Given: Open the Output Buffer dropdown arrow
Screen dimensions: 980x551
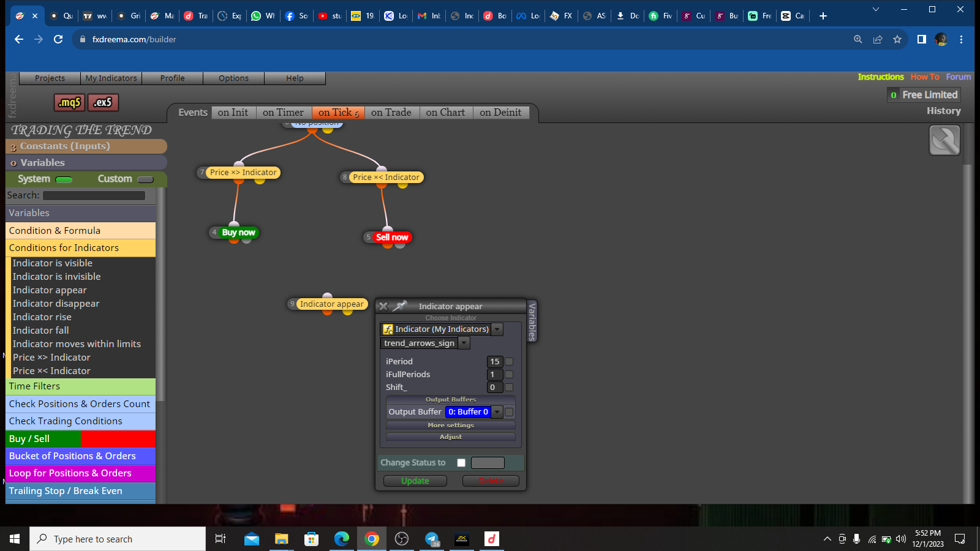Looking at the screenshot, I should 497,412.
